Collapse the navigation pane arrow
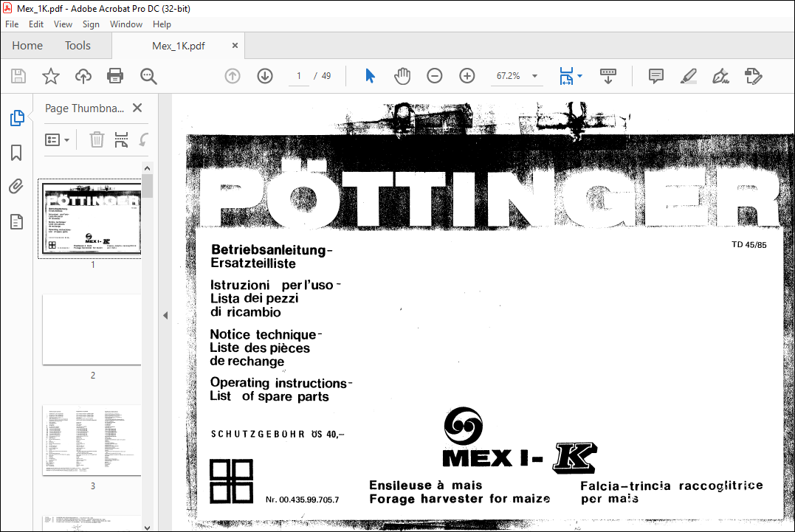795x532 pixels. pyautogui.click(x=165, y=315)
